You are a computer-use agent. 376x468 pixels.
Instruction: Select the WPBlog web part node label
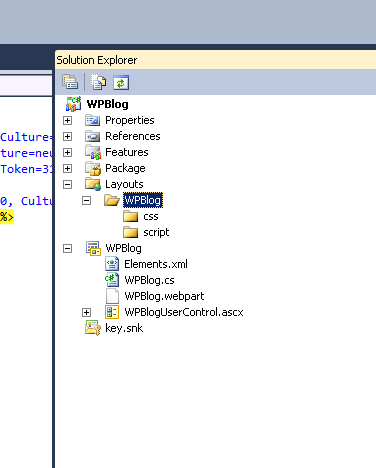tap(123, 248)
